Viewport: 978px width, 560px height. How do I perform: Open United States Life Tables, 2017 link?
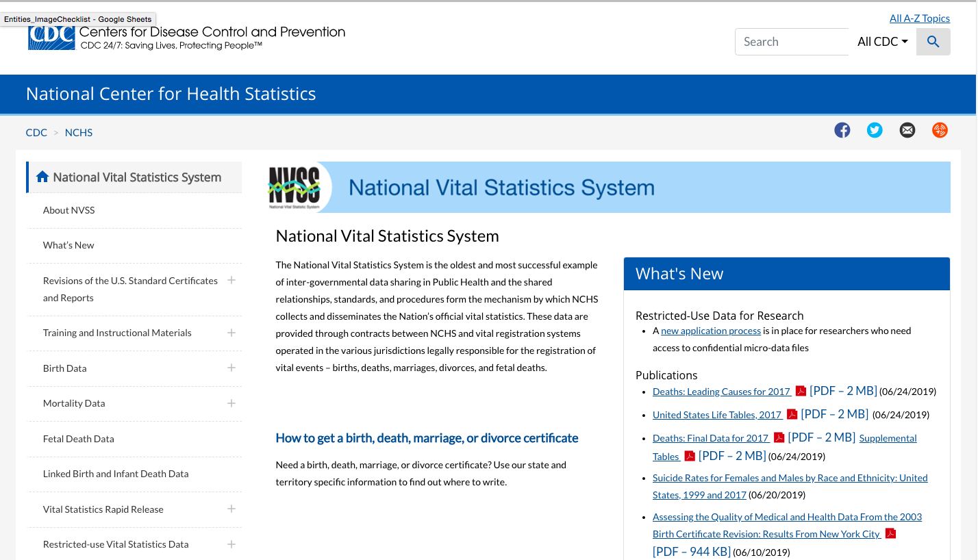pyautogui.click(x=717, y=415)
